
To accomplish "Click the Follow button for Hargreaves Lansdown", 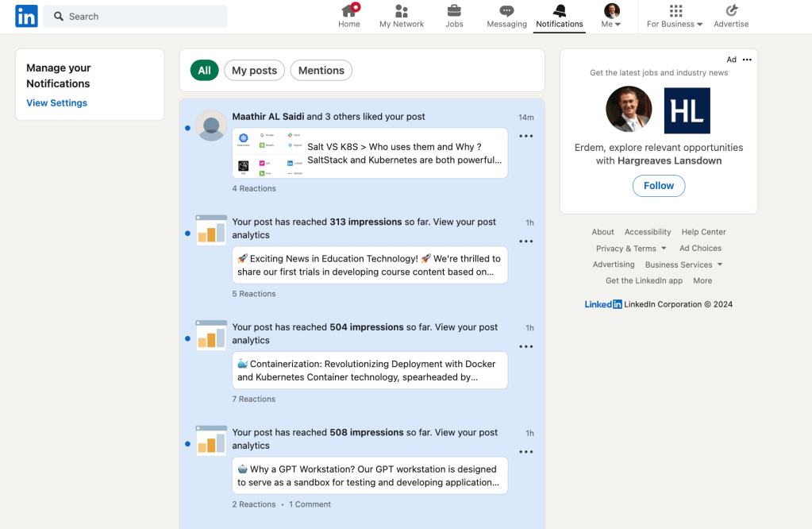I will [659, 186].
